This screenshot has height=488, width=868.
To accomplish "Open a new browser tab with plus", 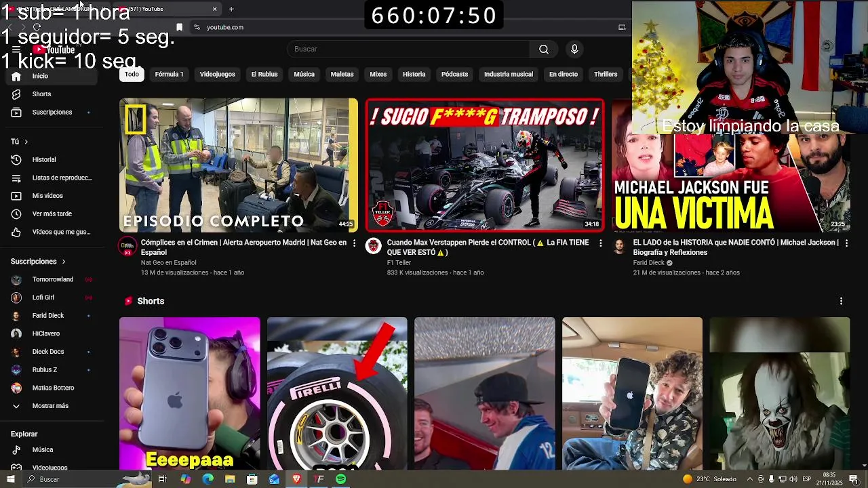I will tap(231, 9).
